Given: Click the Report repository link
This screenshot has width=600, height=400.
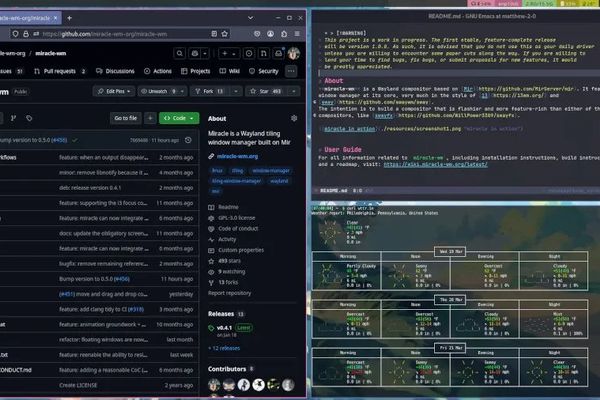Looking at the screenshot, I should click(x=230, y=293).
